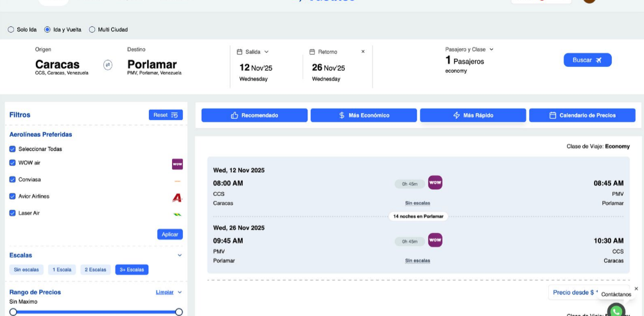
Task: Choose the Multi Ciudad trip type
Action: [x=92, y=30]
